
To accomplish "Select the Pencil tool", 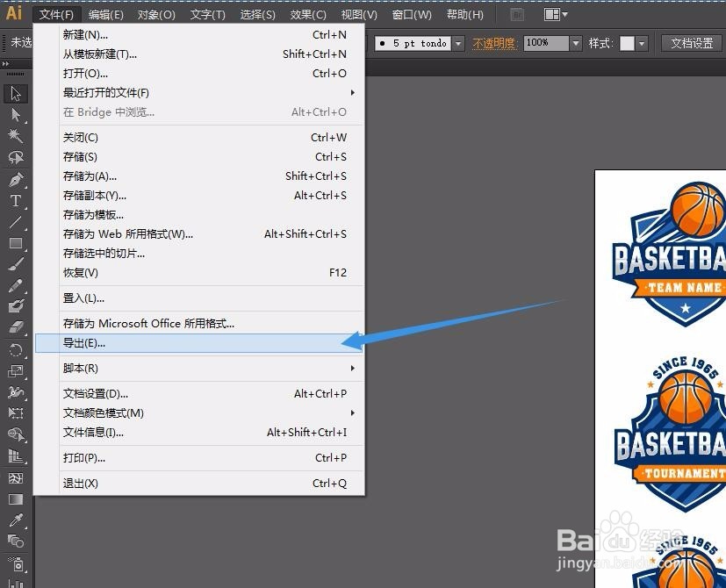I will tap(16, 286).
